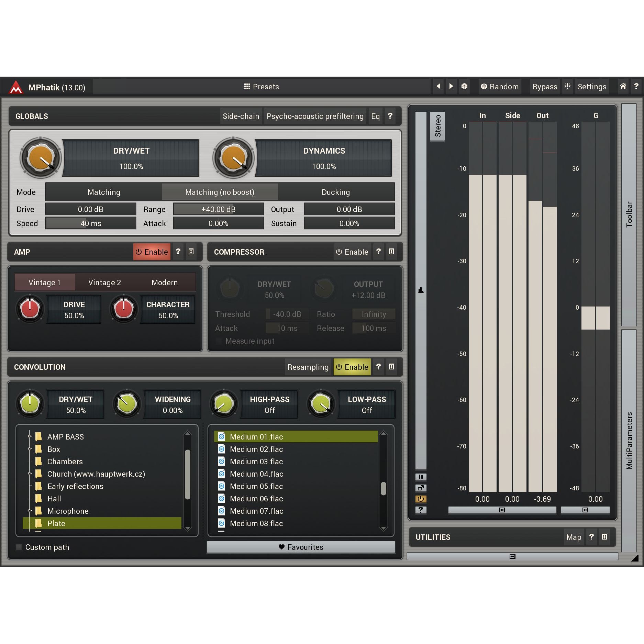
Task: Pause the meters with the pause icon
Action: click(x=421, y=477)
